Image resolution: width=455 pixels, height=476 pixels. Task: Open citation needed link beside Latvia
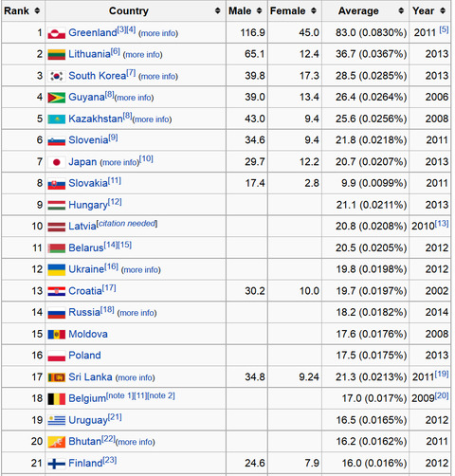(127, 224)
